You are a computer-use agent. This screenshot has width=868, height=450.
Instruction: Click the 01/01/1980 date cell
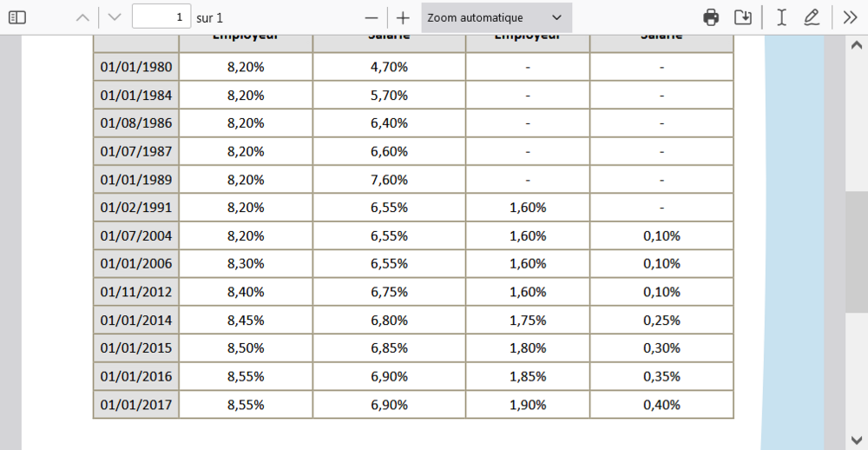(x=136, y=67)
